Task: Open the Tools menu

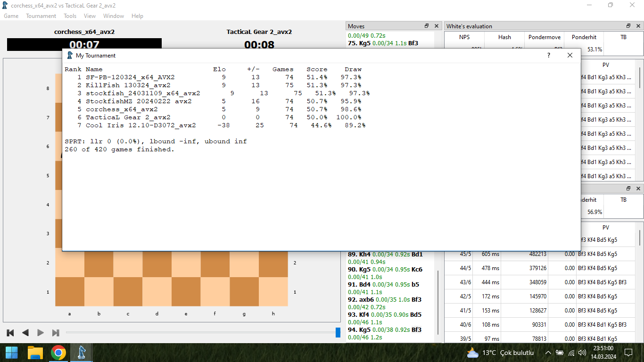Action: click(70, 16)
